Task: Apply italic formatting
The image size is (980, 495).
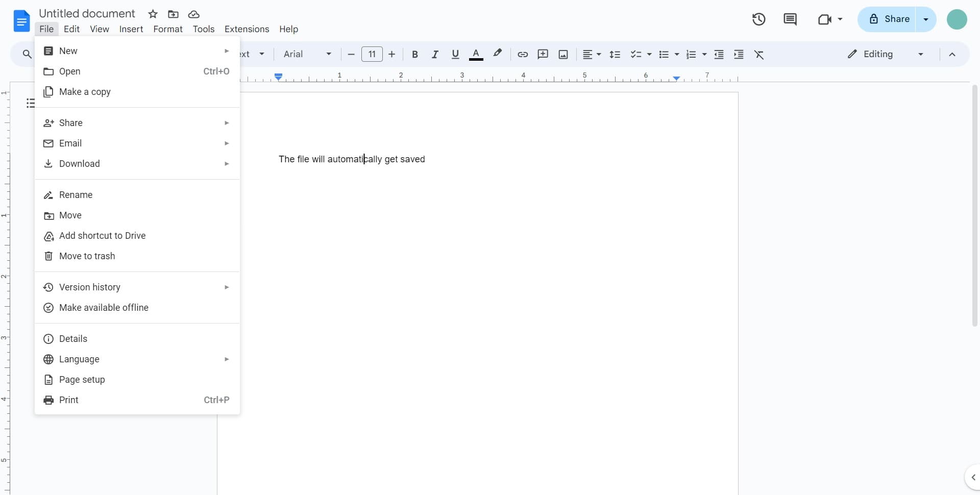Action: (435, 54)
